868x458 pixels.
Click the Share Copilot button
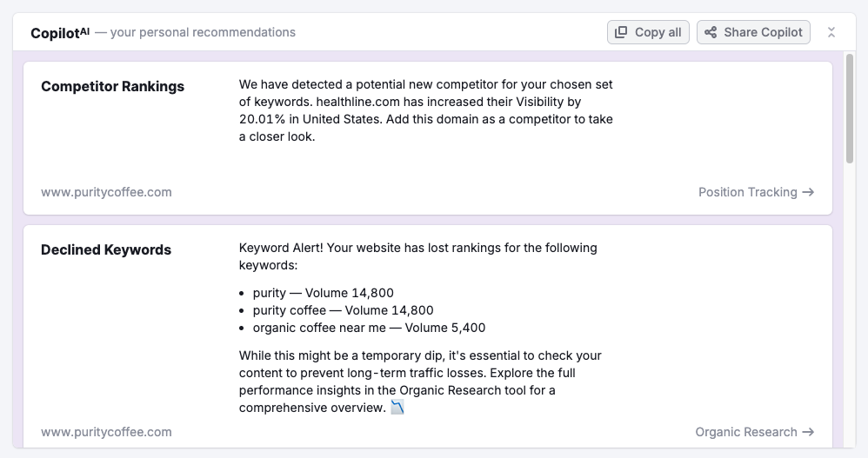(753, 32)
